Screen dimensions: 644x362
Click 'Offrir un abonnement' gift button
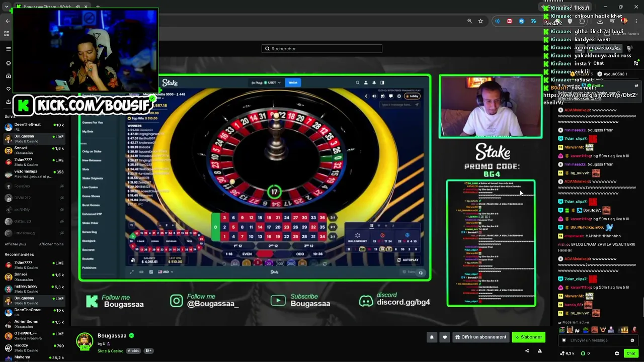click(x=480, y=337)
